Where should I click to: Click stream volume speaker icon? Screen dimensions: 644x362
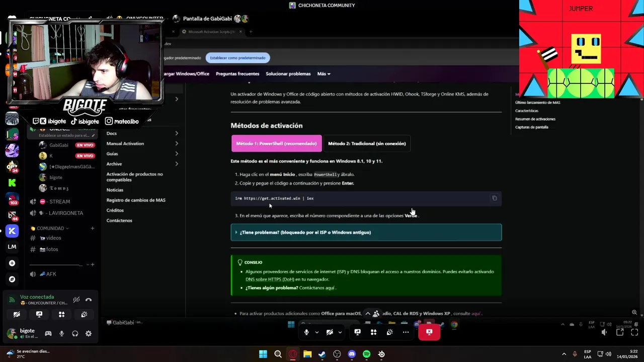[604, 332]
